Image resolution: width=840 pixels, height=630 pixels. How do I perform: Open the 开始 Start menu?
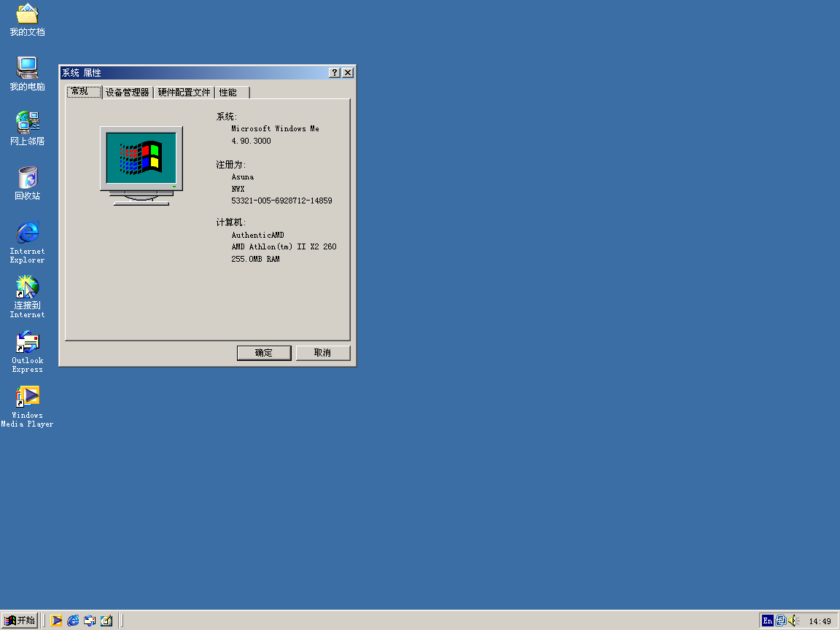[20, 621]
